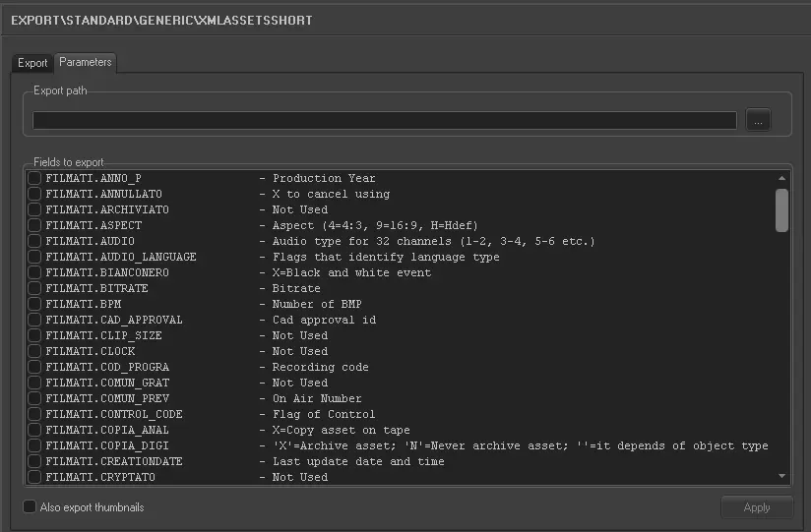Check FILMATI.AUDIO_LANGUAGE for export

pos(34,257)
